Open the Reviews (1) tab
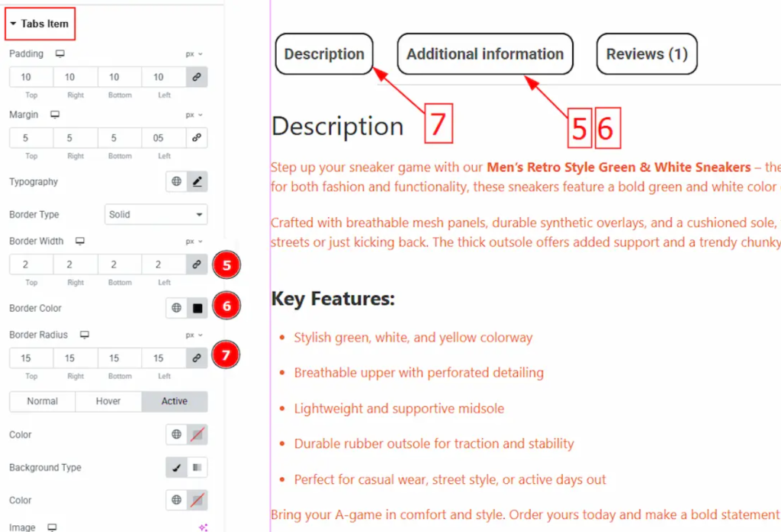Screen dimensions: 781x532 coord(647,54)
